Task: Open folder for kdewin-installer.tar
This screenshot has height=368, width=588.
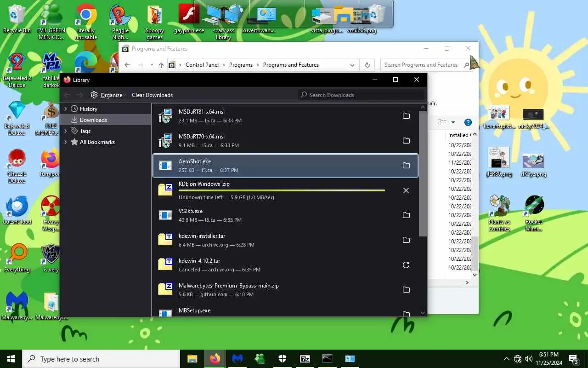Action: click(x=406, y=240)
